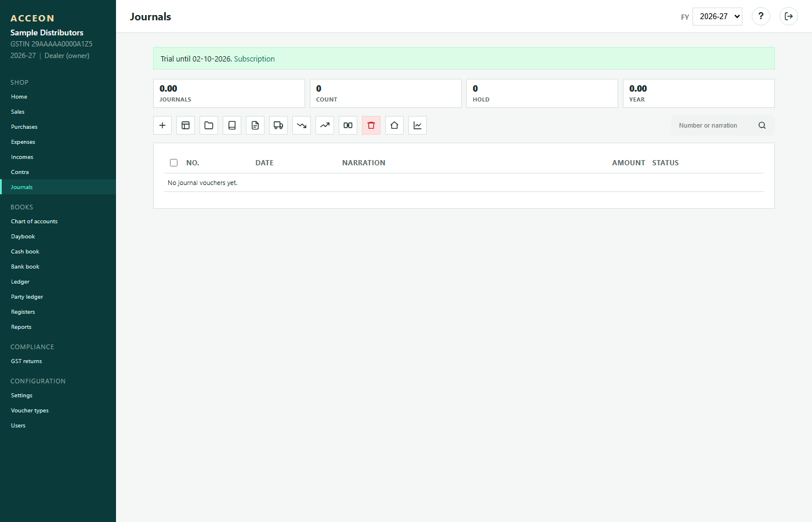Click the logout exit icon
This screenshot has width=812, height=522.
(x=789, y=16)
